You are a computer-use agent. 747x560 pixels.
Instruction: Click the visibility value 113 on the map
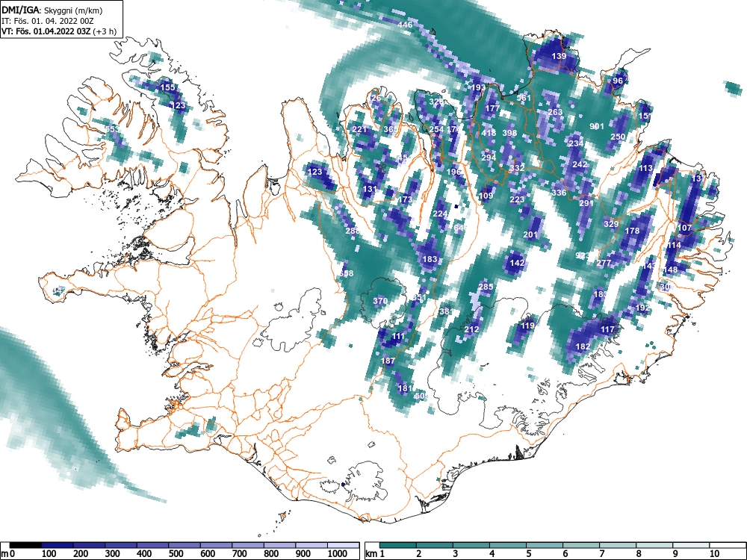click(645, 168)
